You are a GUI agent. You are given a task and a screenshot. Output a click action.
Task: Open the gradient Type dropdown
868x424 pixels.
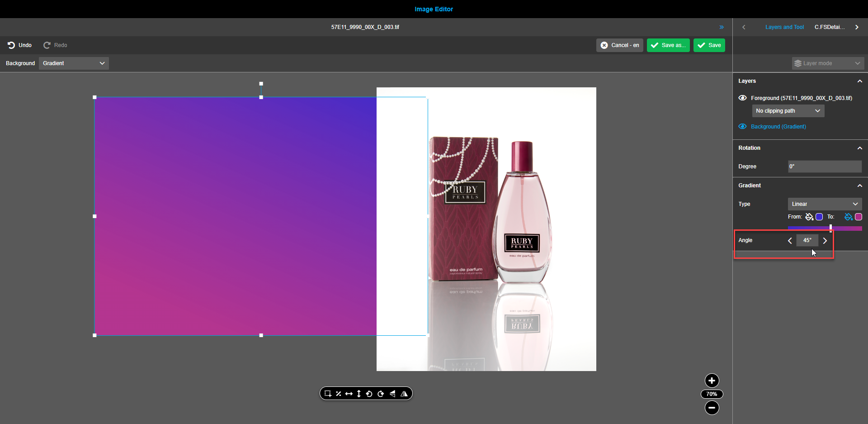[x=825, y=204]
